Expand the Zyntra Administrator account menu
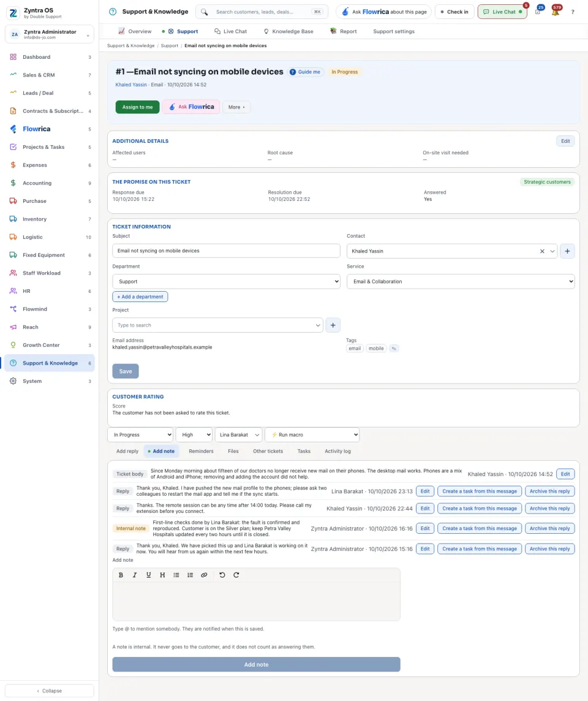588x701 pixels. (x=50, y=34)
